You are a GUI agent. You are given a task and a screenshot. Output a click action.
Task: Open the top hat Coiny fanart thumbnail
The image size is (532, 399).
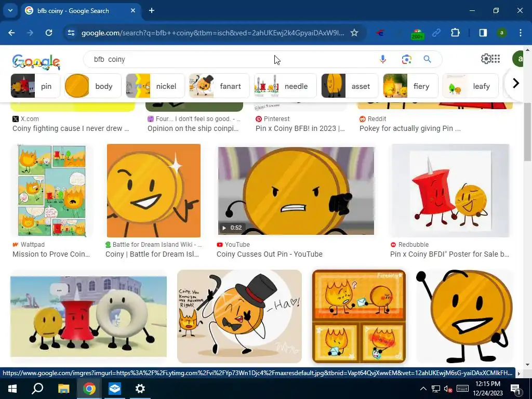tap(239, 316)
